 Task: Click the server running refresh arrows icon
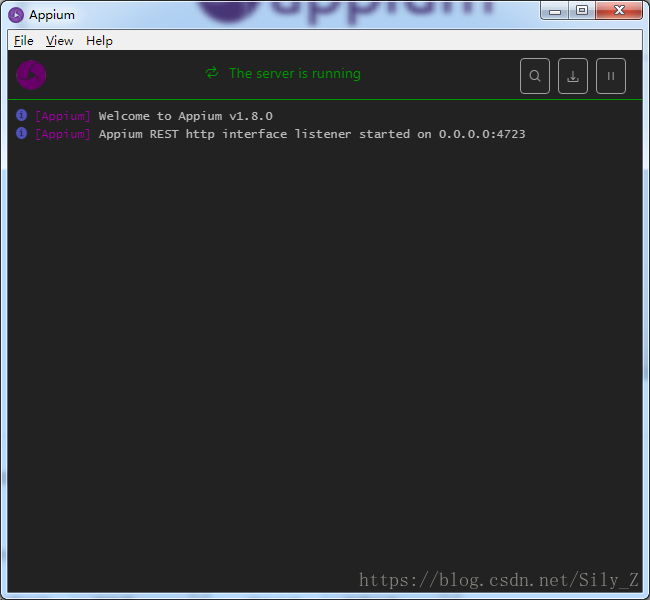(212, 73)
